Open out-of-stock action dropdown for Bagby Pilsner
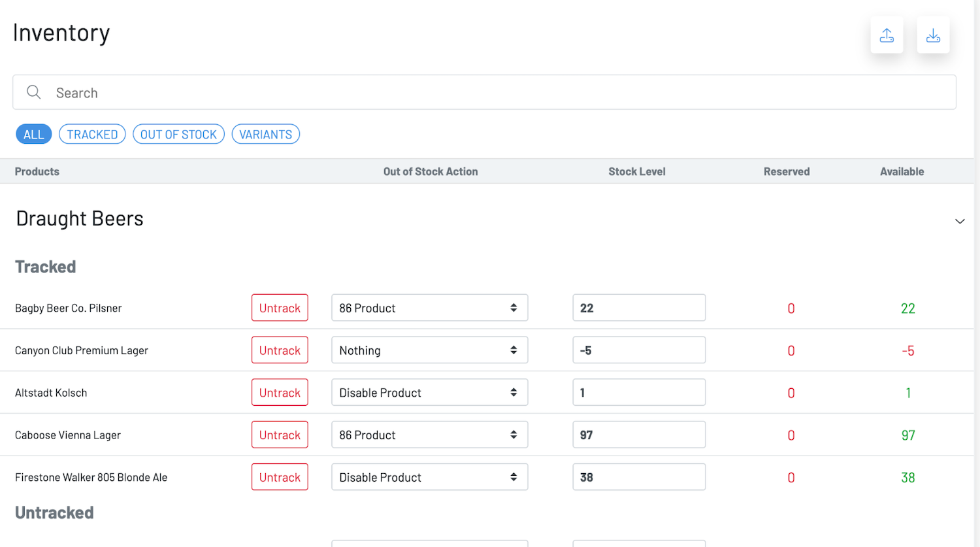Viewport: 980px width, 547px height. pos(429,308)
